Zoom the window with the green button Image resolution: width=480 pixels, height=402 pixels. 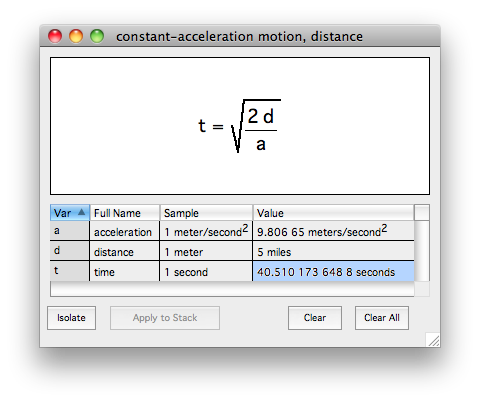[x=97, y=36]
